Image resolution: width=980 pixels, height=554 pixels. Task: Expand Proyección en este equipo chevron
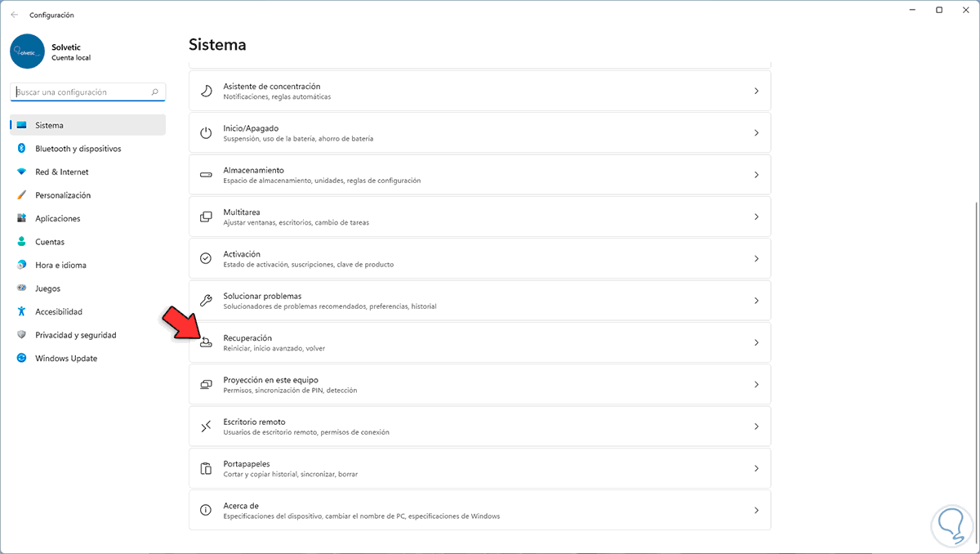pyautogui.click(x=756, y=384)
